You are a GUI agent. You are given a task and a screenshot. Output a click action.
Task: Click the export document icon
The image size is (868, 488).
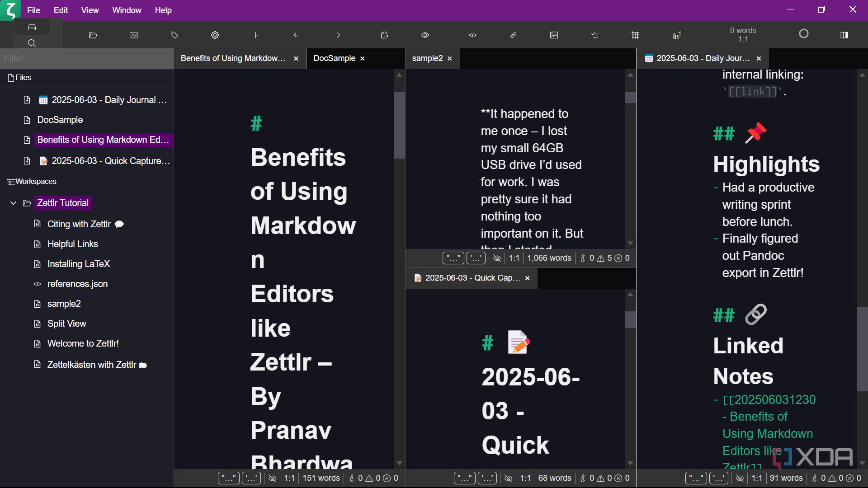[x=385, y=35]
